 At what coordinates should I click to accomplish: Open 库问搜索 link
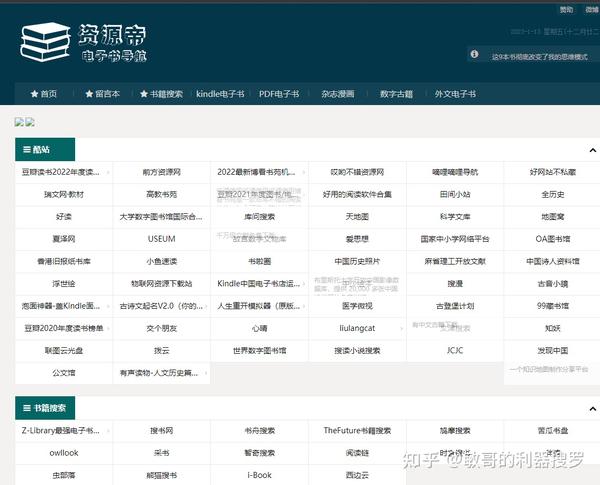(x=259, y=217)
